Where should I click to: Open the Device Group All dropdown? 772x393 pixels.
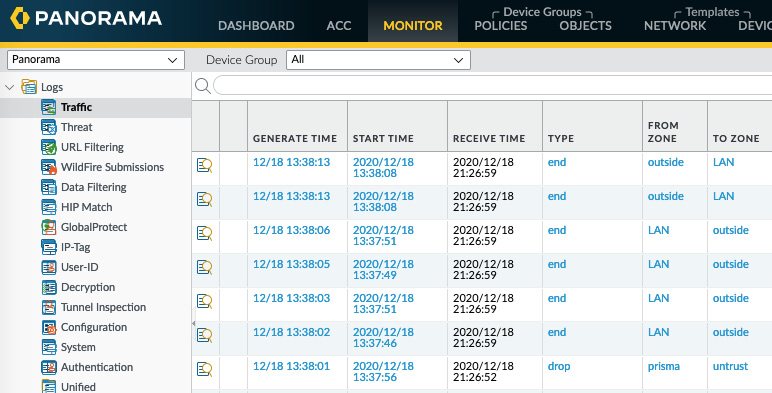click(378, 60)
